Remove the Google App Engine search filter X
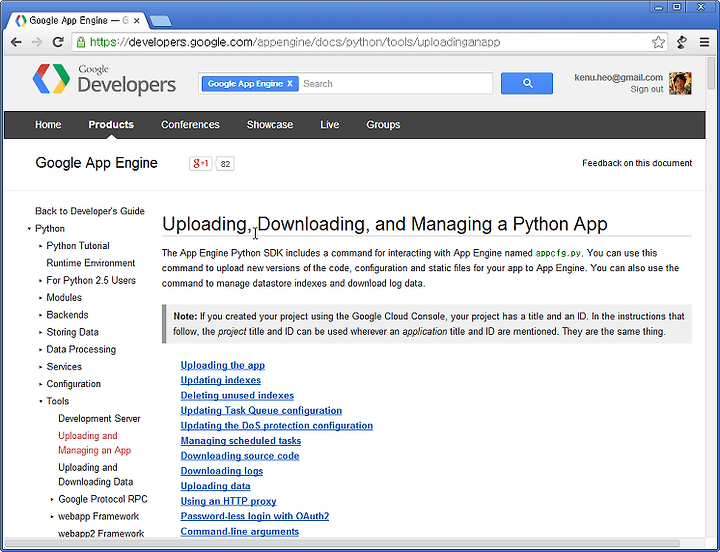Image resolution: width=720 pixels, height=552 pixels. (290, 84)
